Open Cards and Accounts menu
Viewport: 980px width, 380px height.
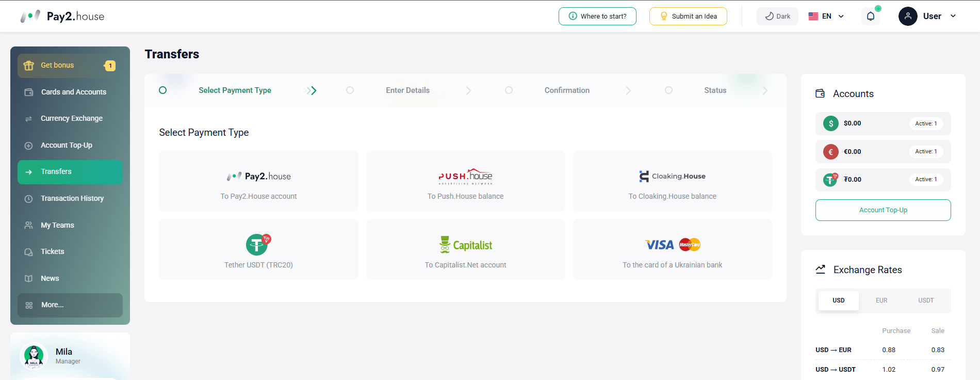click(70, 92)
